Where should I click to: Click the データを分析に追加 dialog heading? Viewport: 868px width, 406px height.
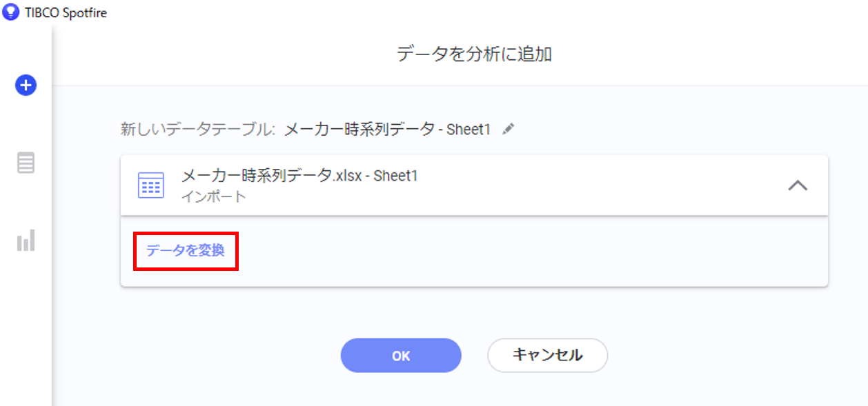pyautogui.click(x=474, y=54)
